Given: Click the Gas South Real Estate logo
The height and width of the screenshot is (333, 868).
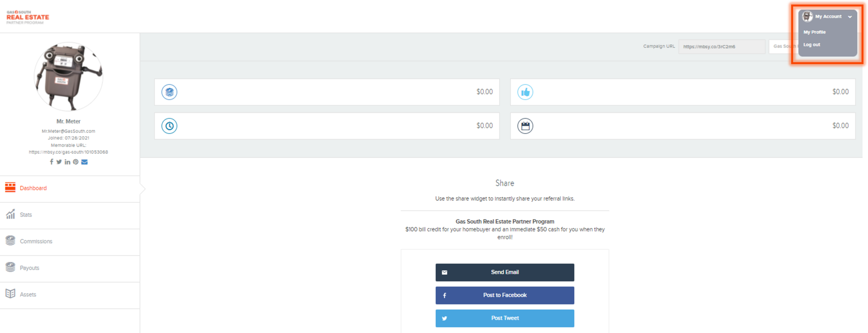Looking at the screenshot, I should coord(27,17).
